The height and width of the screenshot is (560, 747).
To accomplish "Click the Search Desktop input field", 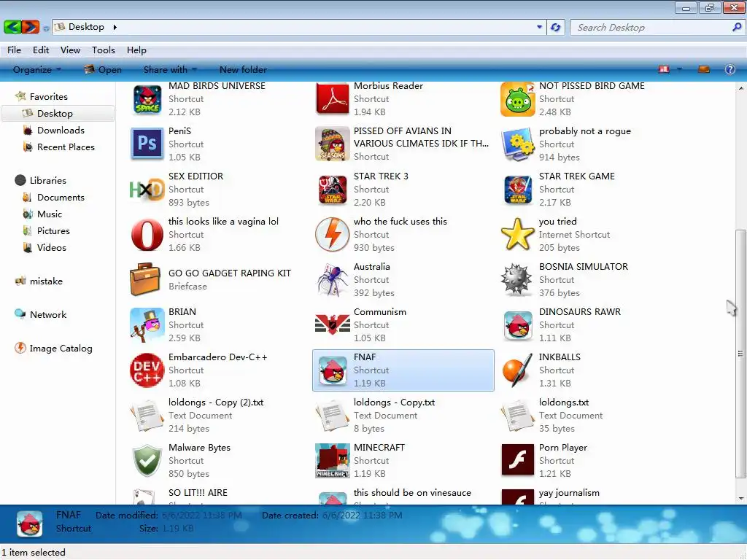I will (x=652, y=27).
